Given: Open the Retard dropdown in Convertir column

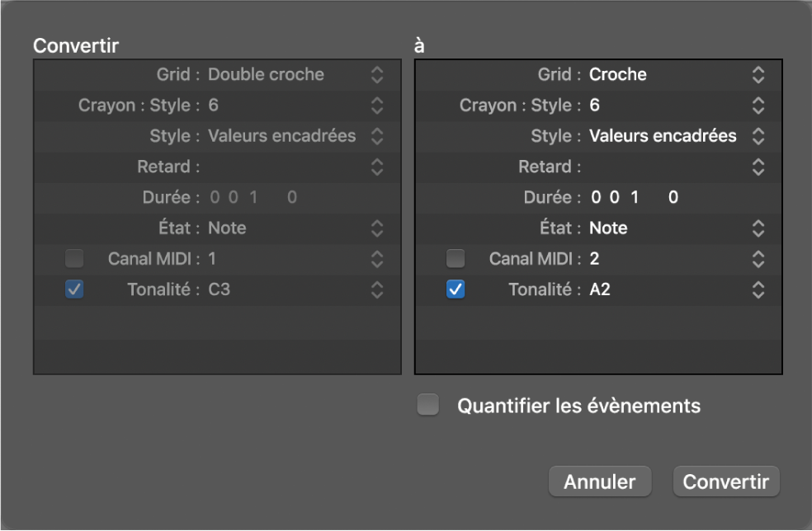Looking at the screenshot, I should (377, 167).
